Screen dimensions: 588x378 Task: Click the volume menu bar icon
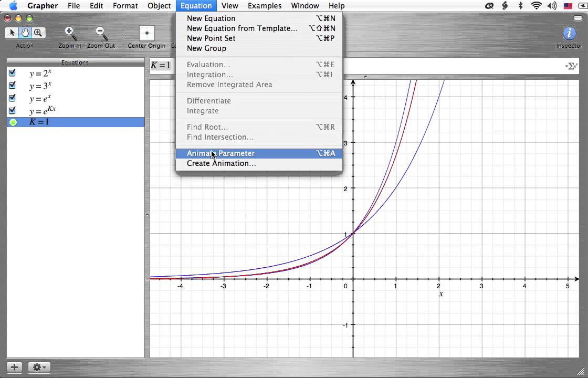click(552, 5)
